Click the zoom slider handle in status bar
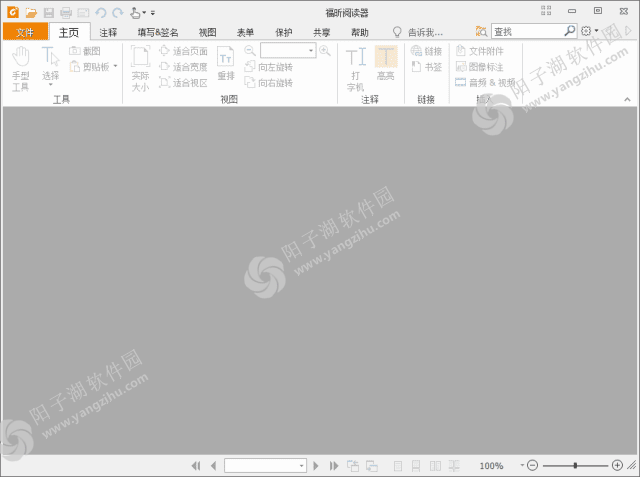Viewport: 640px width, 477px height. [x=575, y=465]
